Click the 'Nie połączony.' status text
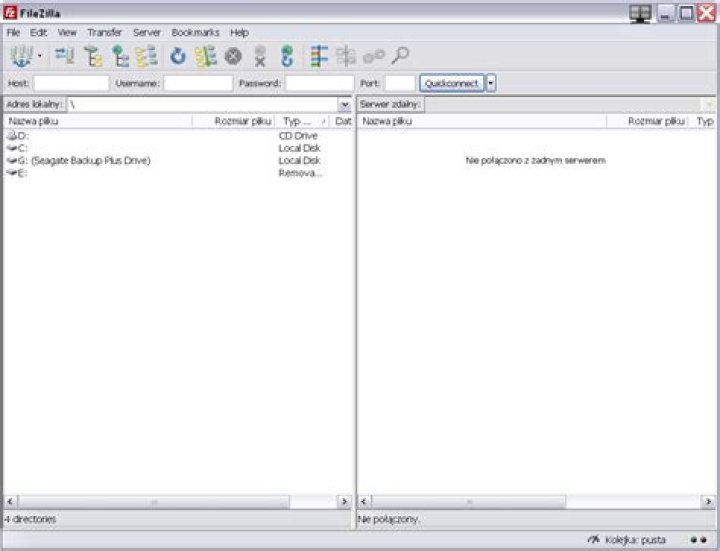This screenshot has width=720, height=551. pyautogui.click(x=388, y=519)
